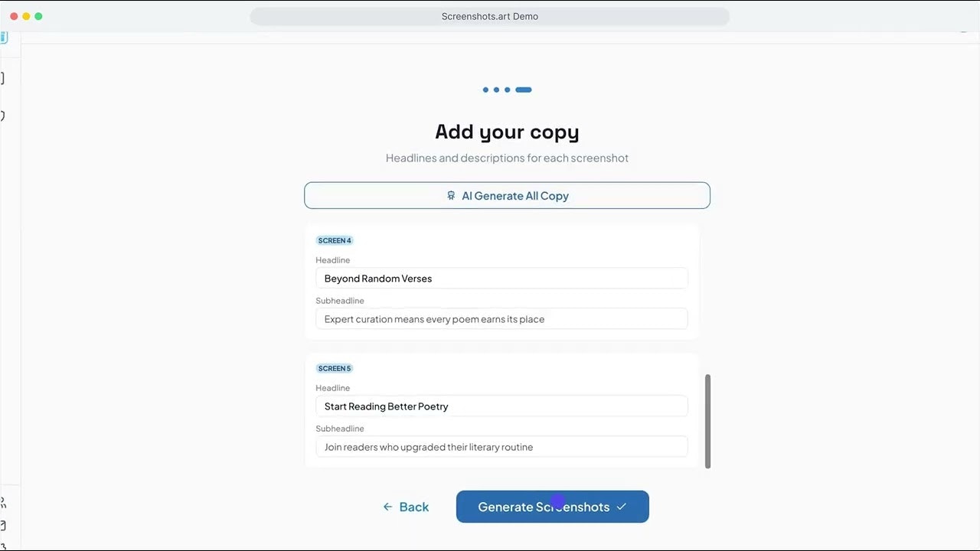Click the SCREEN 5 badge label

pyautogui.click(x=335, y=368)
